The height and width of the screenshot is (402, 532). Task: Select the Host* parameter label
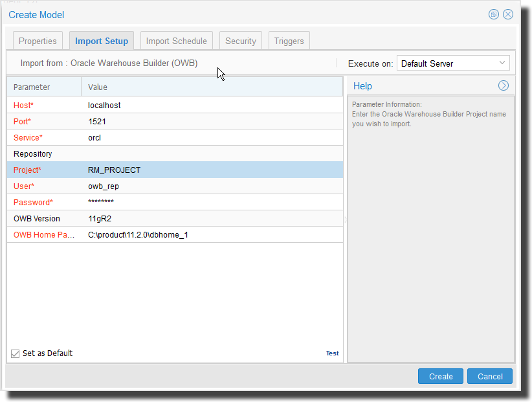coord(23,105)
